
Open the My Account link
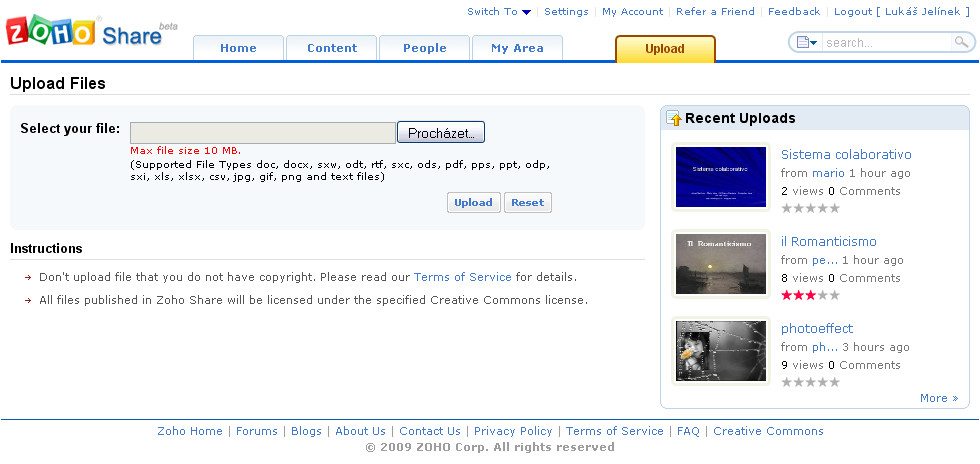pos(632,12)
